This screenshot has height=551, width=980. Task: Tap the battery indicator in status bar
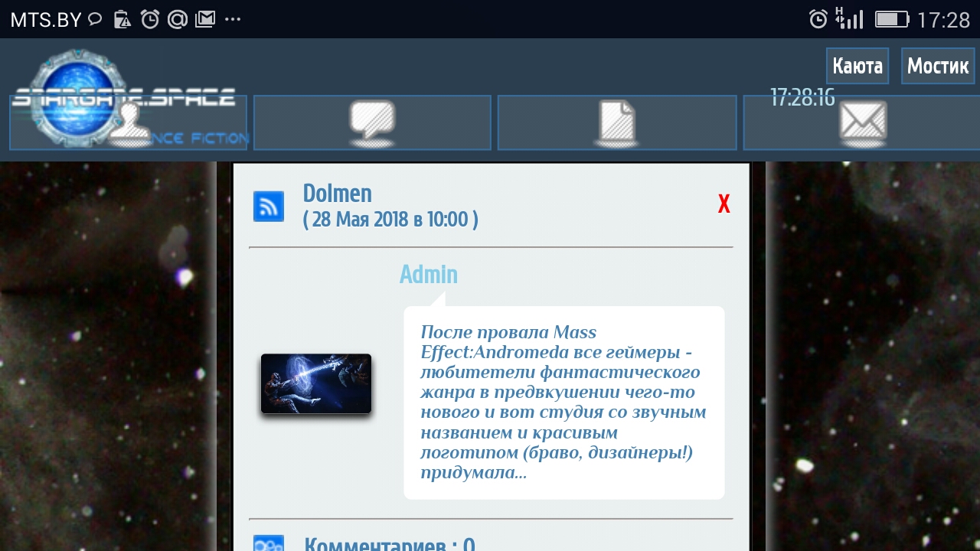click(x=891, y=19)
